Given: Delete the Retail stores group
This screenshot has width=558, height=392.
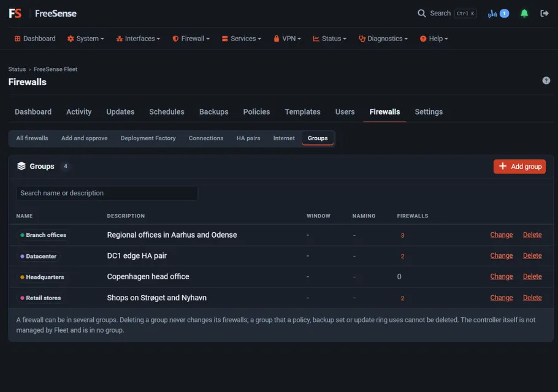Looking at the screenshot, I should tap(532, 298).
